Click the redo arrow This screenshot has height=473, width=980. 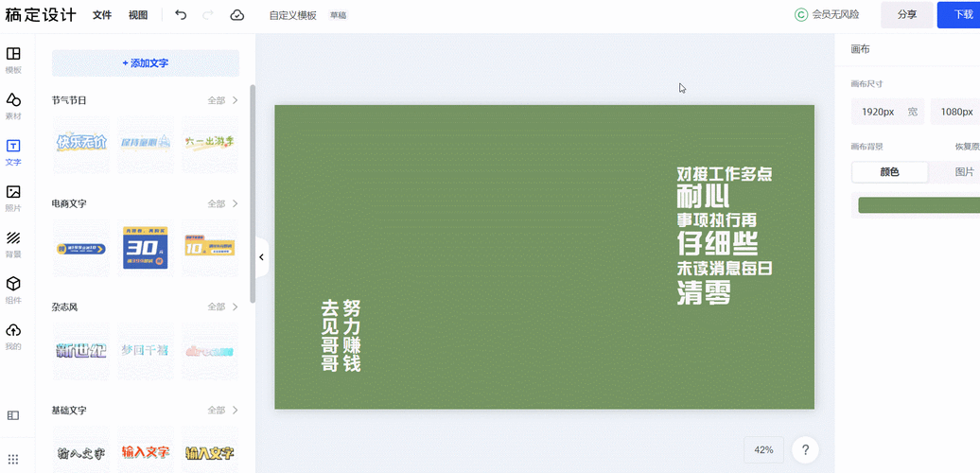click(208, 15)
